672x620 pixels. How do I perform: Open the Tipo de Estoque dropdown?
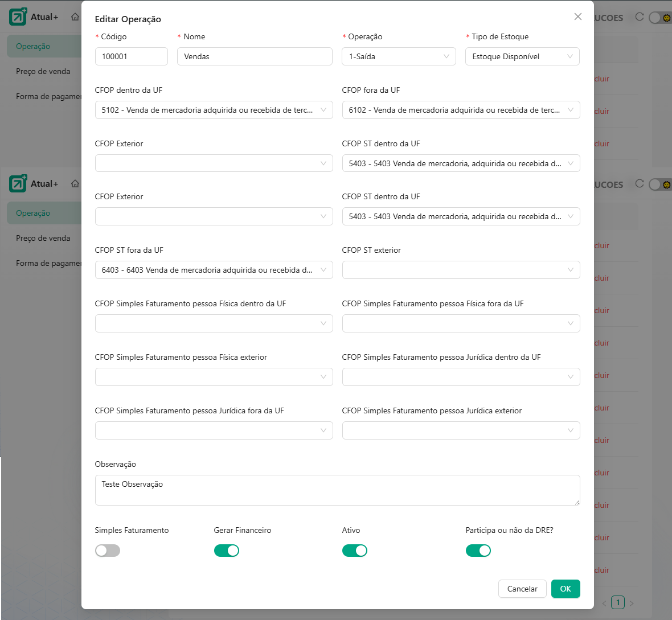coord(522,56)
